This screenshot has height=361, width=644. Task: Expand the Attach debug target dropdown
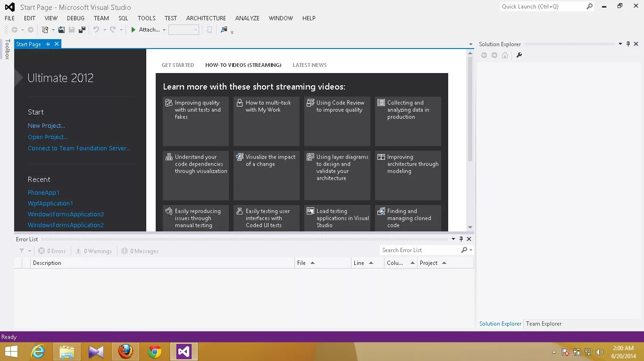[x=164, y=30]
